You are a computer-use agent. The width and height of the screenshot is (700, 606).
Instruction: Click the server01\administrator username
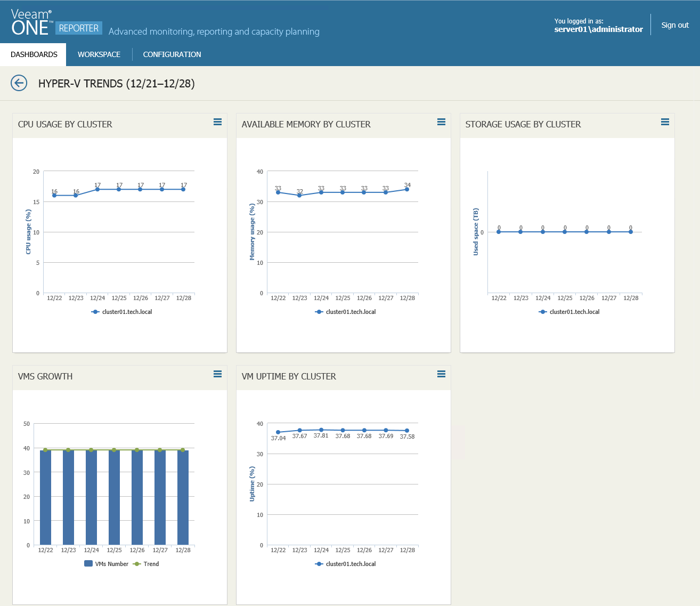point(598,29)
